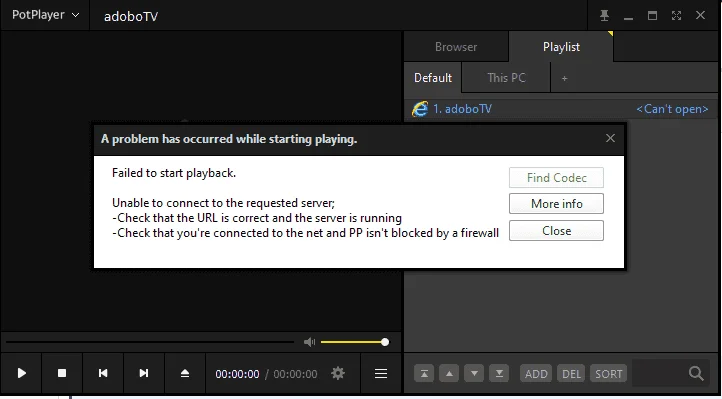
Task: Toggle fullscreen mode icon in title bar
Action: (x=676, y=16)
